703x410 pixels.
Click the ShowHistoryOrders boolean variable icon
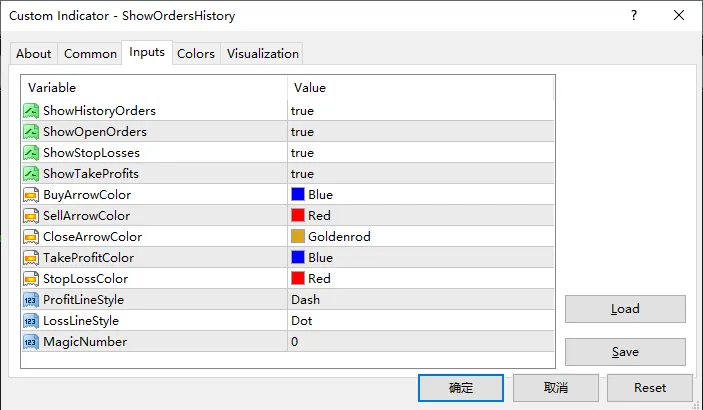[x=31, y=111]
